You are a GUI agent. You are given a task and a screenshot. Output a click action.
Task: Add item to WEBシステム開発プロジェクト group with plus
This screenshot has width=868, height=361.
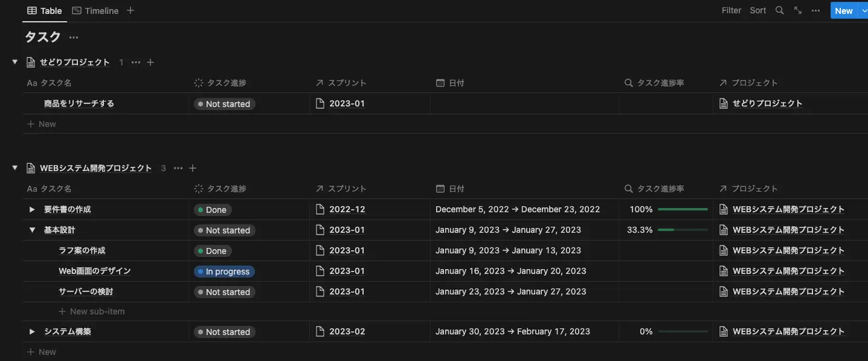193,168
